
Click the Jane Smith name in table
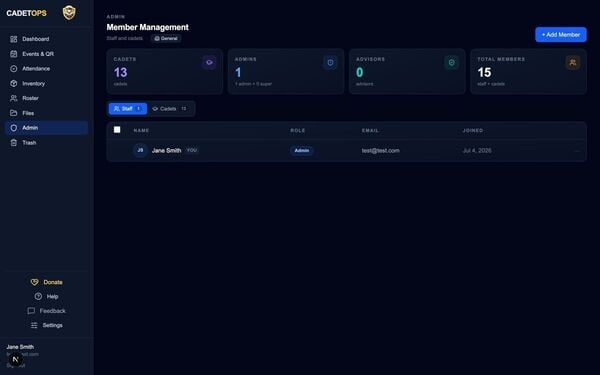[166, 151]
